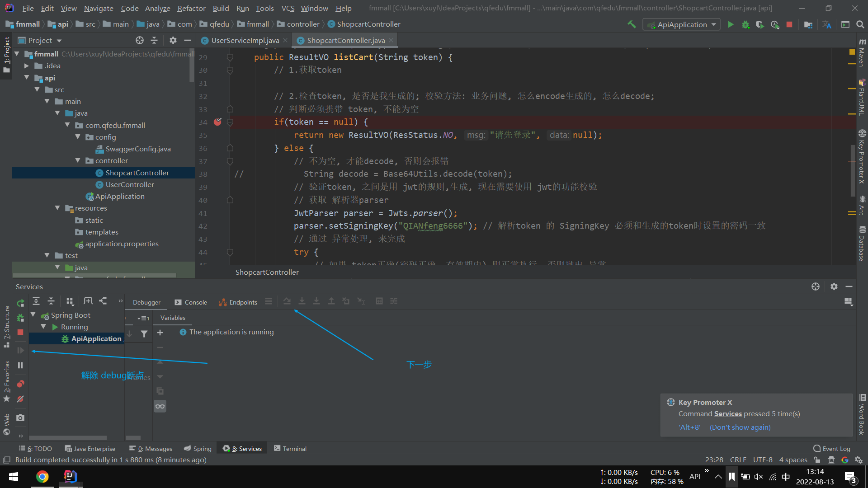Image resolution: width=868 pixels, height=488 pixels.
Task: Collapse the resources folder
Action: coord(57,208)
